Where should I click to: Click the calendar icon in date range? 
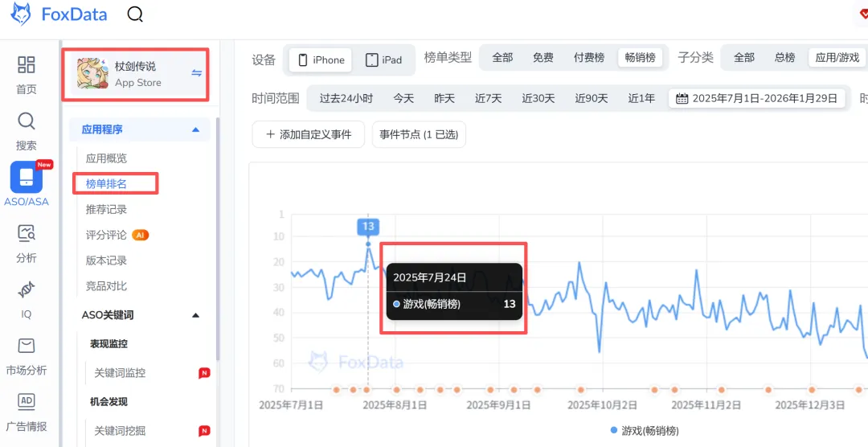click(682, 99)
